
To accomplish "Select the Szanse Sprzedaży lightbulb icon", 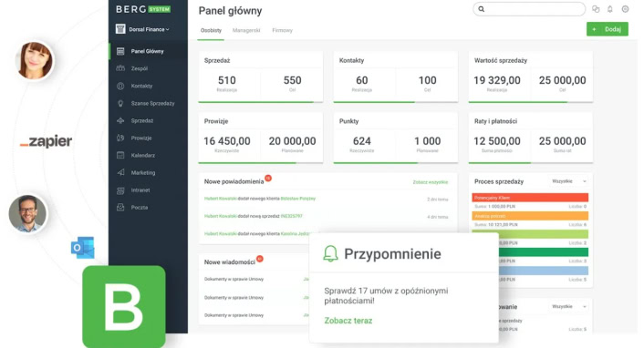I will tap(120, 104).
